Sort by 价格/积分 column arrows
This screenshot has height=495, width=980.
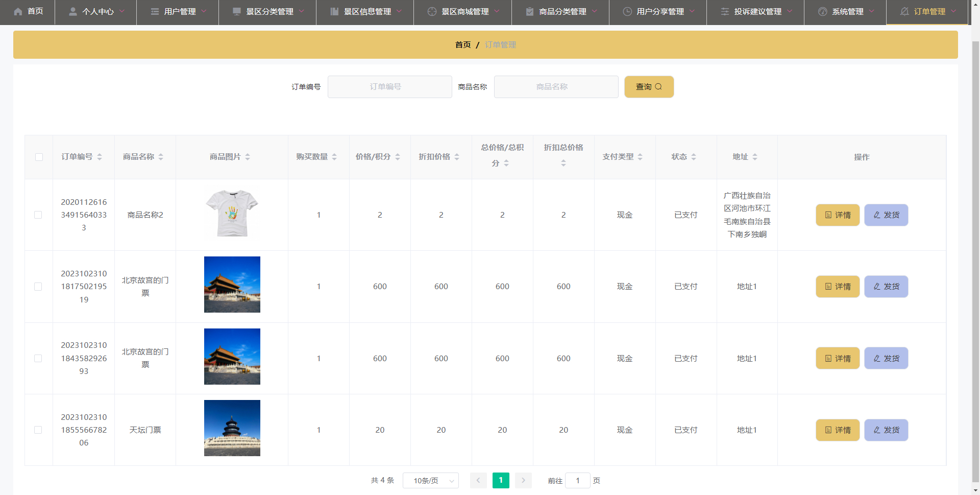point(398,157)
